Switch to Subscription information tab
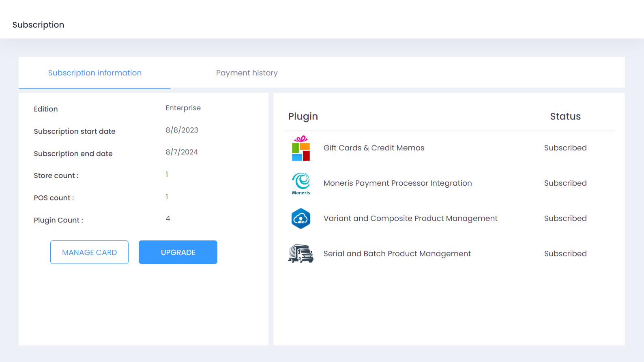The image size is (644, 362). (94, 73)
